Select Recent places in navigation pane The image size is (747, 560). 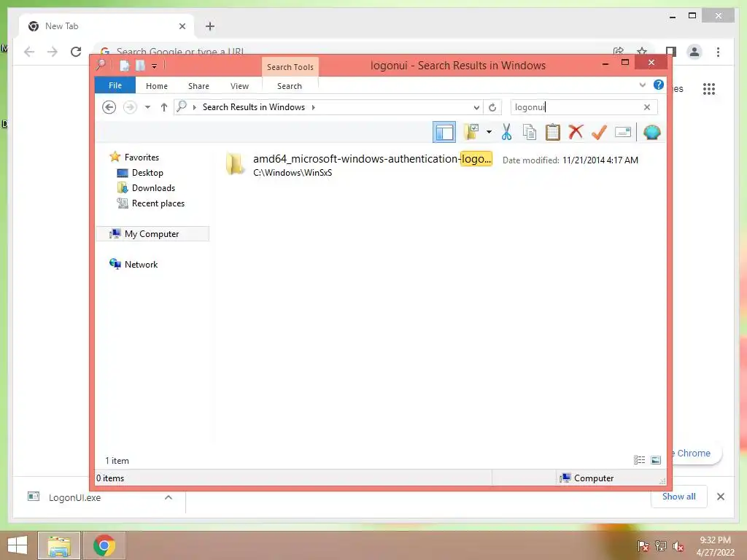(158, 203)
